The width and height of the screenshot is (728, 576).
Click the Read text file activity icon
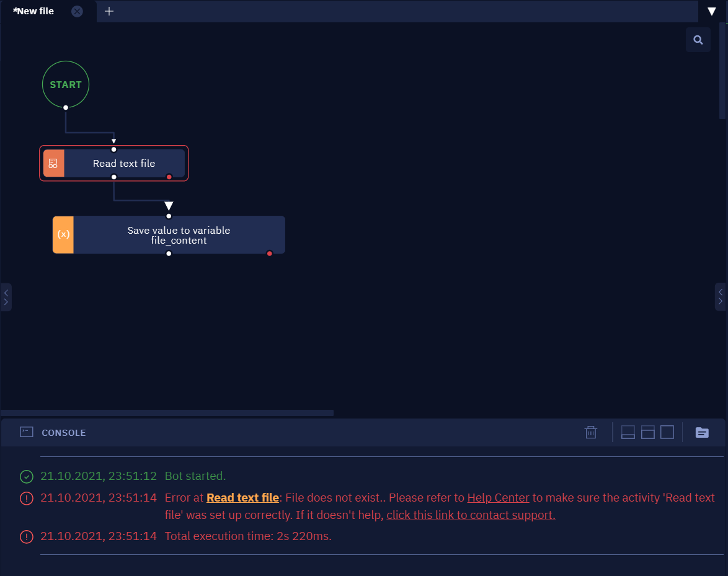click(53, 164)
